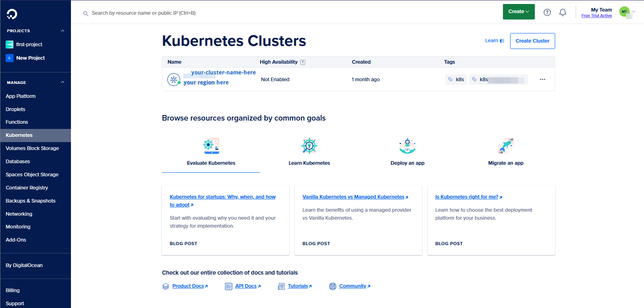Open the Product Docs link
The width and height of the screenshot is (644, 308).
(190, 286)
